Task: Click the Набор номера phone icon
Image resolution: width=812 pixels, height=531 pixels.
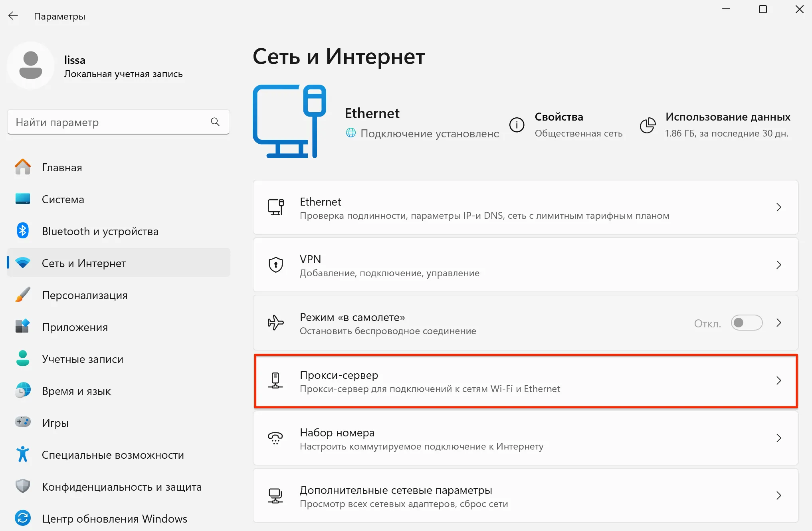Action: coord(275,438)
